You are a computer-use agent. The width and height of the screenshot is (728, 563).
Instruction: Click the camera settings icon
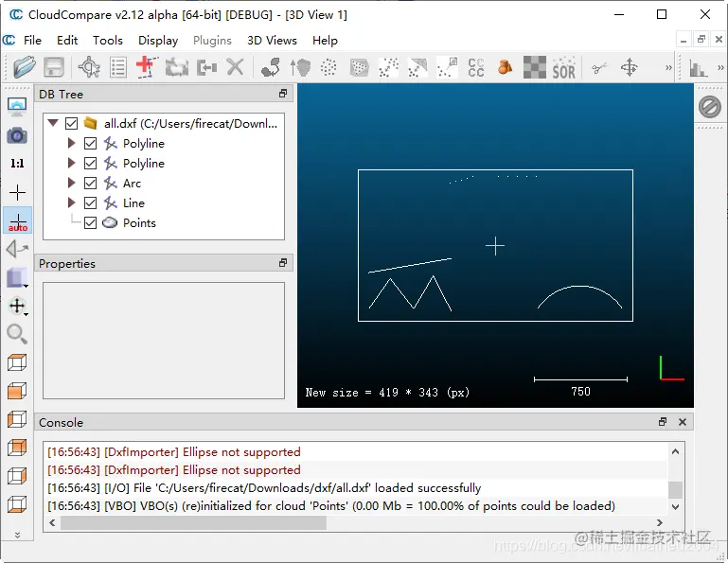pyautogui.click(x=17, y=135)
